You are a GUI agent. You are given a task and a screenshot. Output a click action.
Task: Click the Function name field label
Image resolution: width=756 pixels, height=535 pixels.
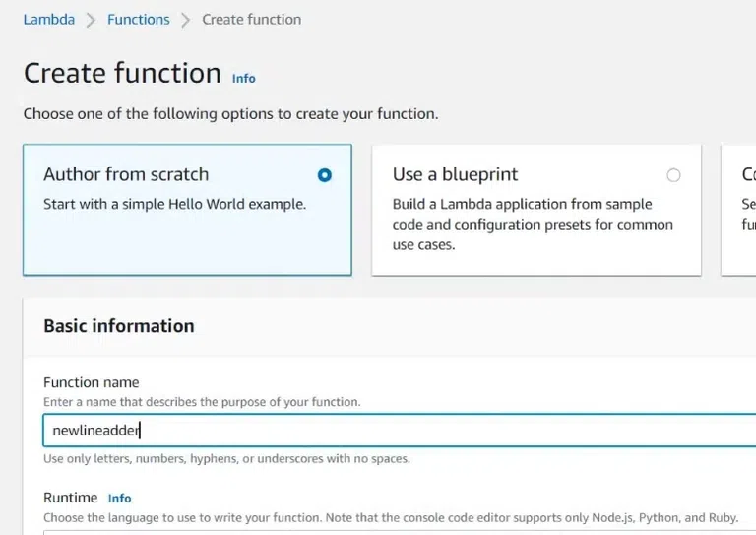pos(92,382)
